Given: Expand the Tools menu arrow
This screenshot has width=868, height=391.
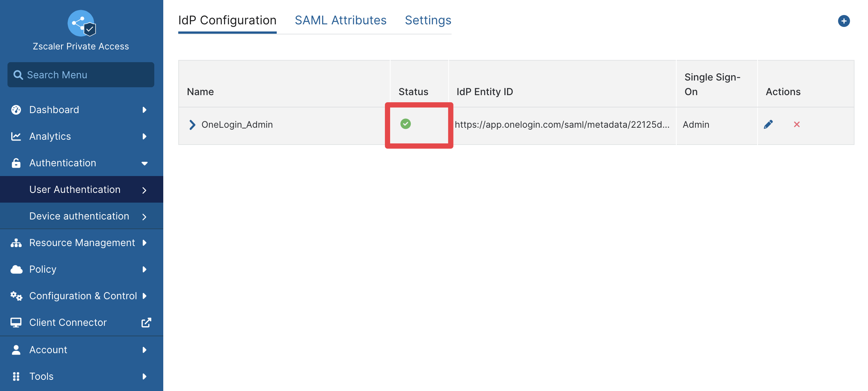Looking at the screenshot, I should point(145,376).
